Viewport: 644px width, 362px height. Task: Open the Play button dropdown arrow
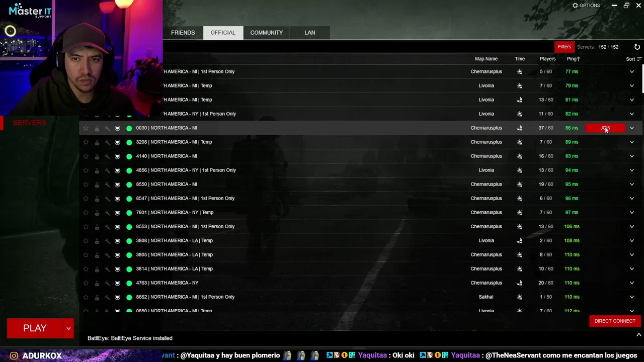coord(68,328)
